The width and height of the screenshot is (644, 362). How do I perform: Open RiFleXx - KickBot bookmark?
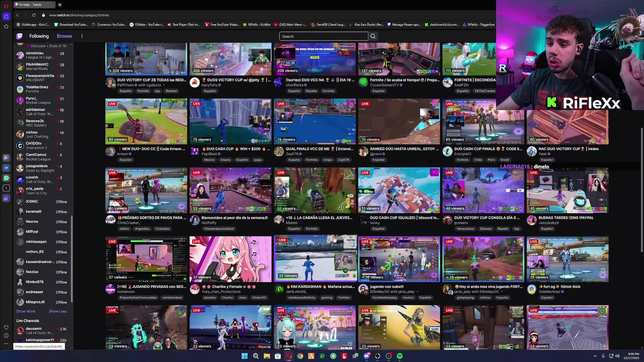tap(257, 25)
